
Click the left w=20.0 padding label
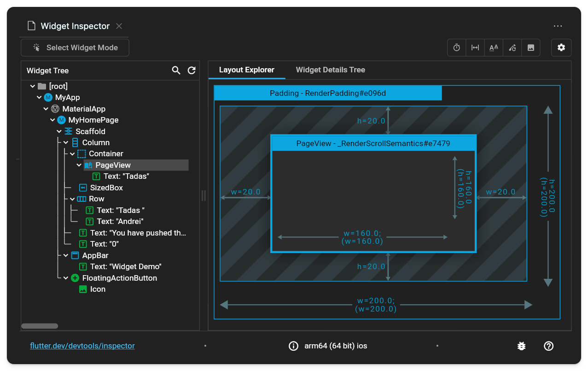click(245, 192)
